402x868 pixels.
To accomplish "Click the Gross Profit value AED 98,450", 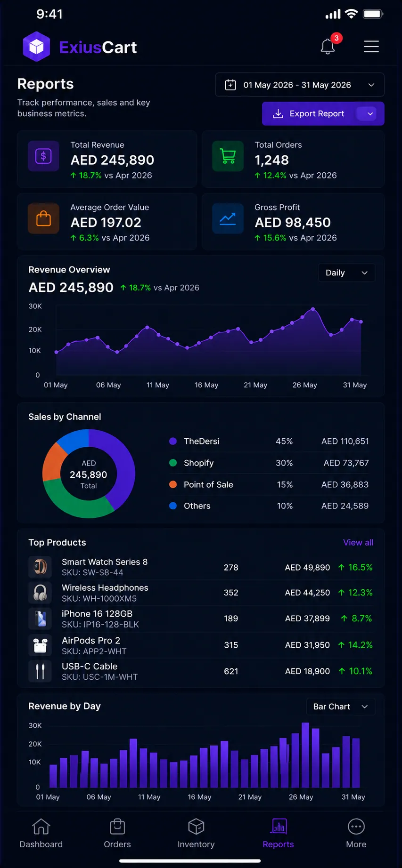I will pyautogui.click(x=293, y=222).
